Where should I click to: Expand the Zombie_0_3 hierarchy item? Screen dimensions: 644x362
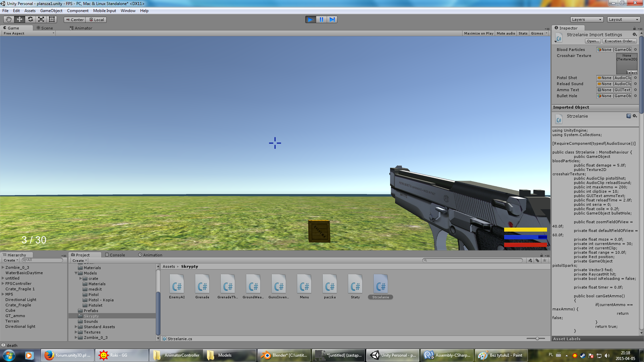3,267
